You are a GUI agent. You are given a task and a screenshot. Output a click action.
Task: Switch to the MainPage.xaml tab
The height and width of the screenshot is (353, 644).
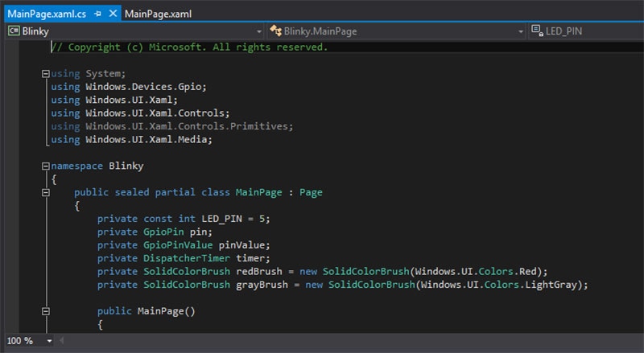click(158, 14)
